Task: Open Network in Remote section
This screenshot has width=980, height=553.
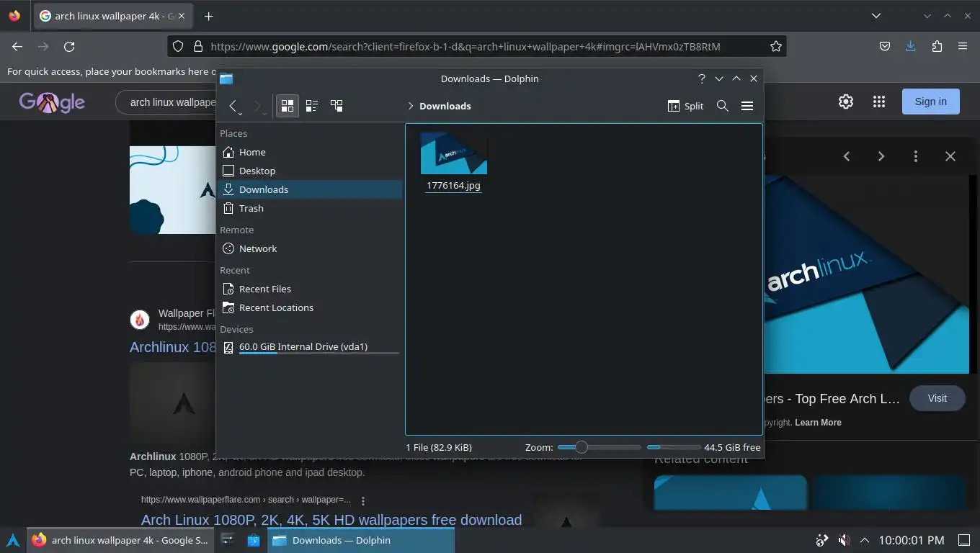Action: pyautogui.click(x=311, y=248)
